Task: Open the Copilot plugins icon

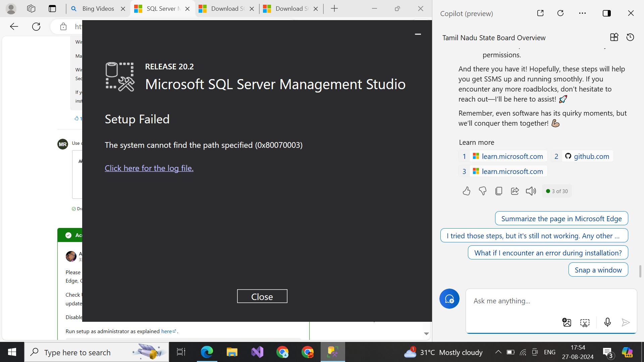Action: tap(614, 37)
